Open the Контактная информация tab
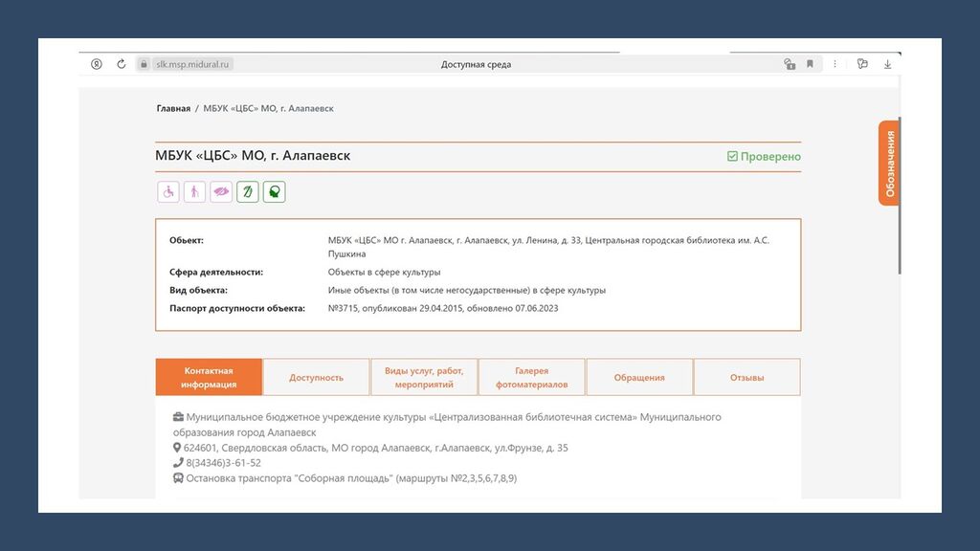Screen dimensions: 980x551 (209, 377)
